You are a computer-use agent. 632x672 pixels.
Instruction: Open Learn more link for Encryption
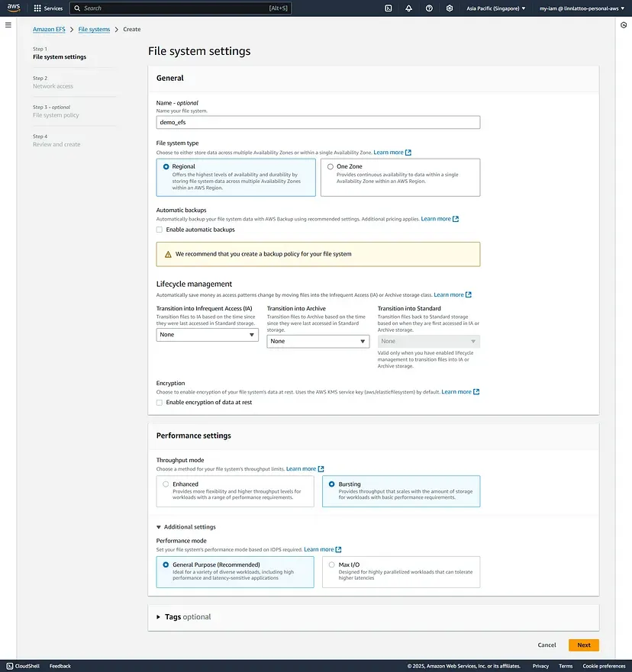point(456,392)
